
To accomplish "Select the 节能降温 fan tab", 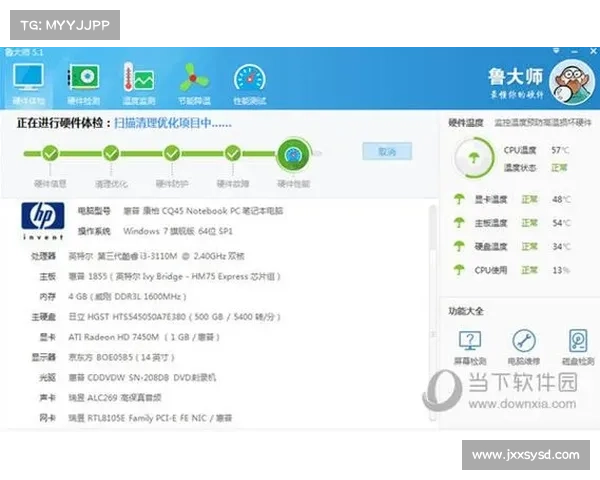I will coord(194,84).
